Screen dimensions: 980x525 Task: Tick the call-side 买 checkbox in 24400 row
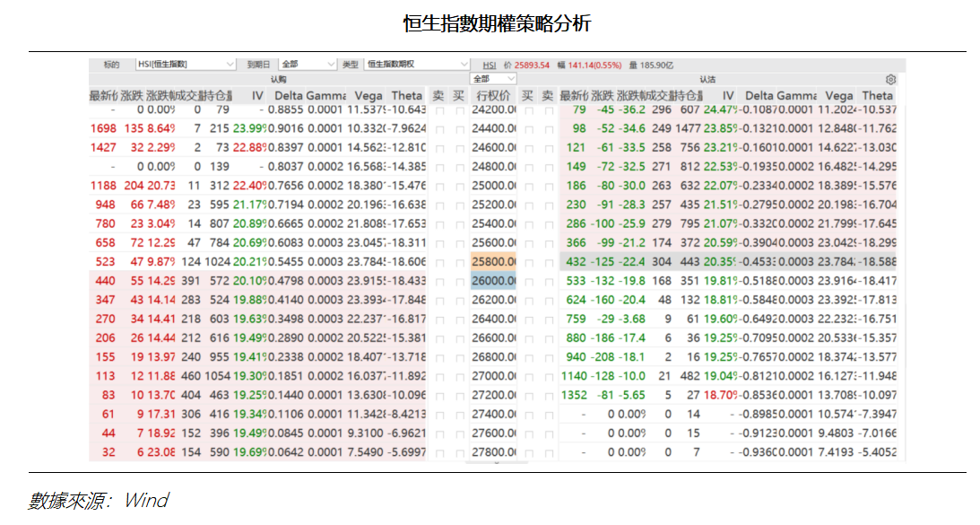459,129
